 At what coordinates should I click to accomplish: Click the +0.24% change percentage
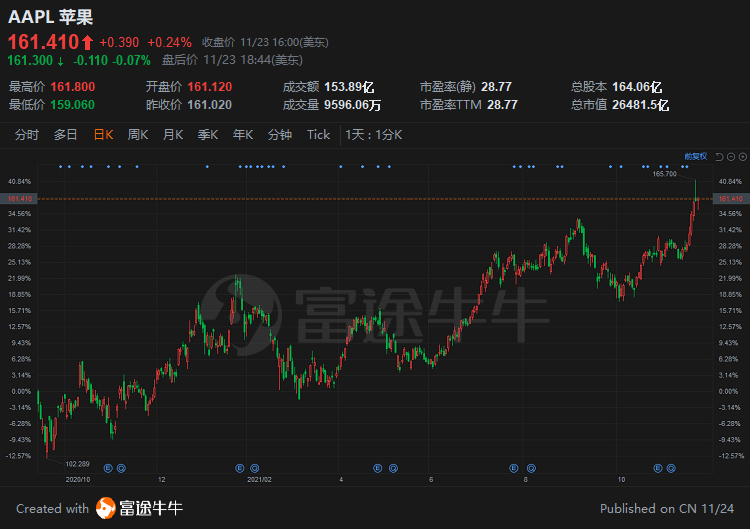[x=169, y=43]
